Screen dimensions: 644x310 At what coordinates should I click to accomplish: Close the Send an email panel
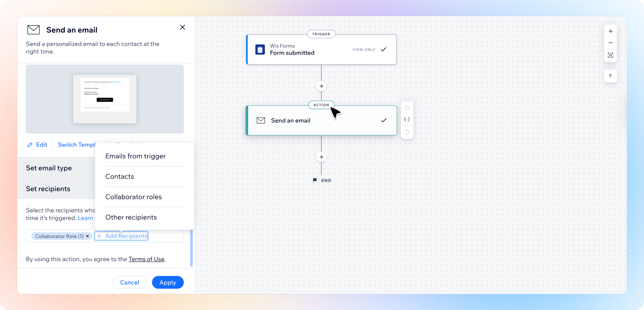click(182, 27)
